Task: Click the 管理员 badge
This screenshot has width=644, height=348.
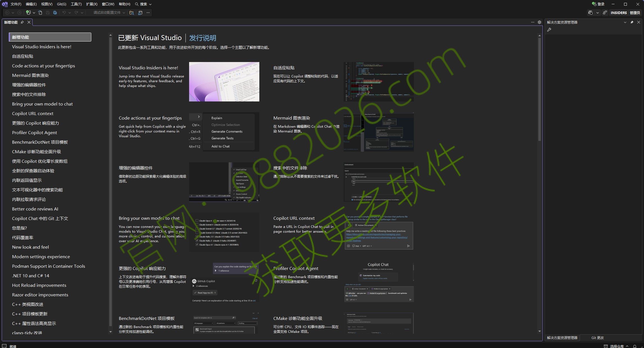Action: [x=635, y=13]
